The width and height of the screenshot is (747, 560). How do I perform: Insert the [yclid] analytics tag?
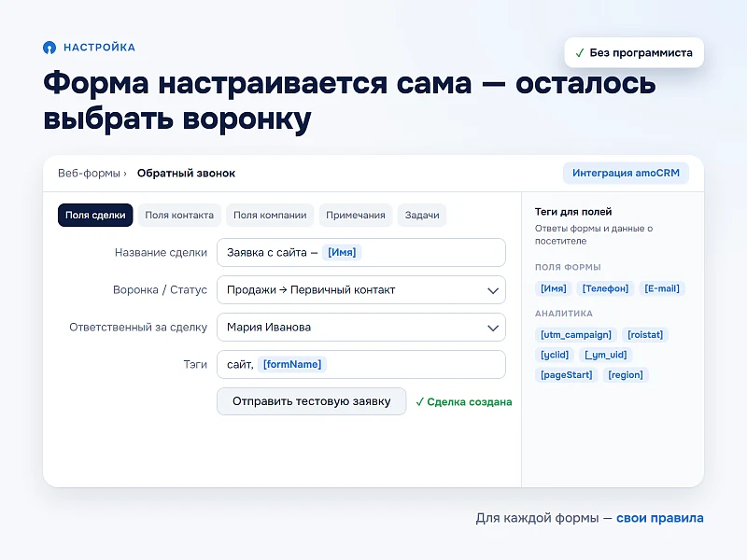click(x=555, y=355)
